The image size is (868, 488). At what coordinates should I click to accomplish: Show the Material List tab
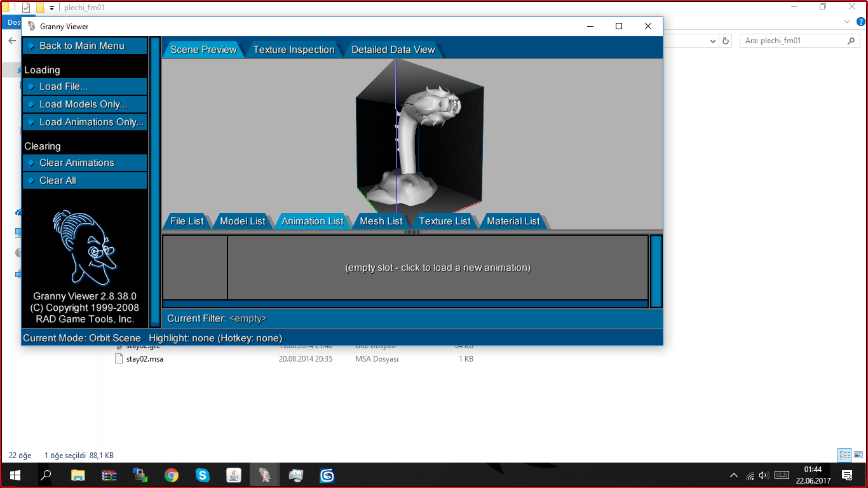[x=513, y=221]
